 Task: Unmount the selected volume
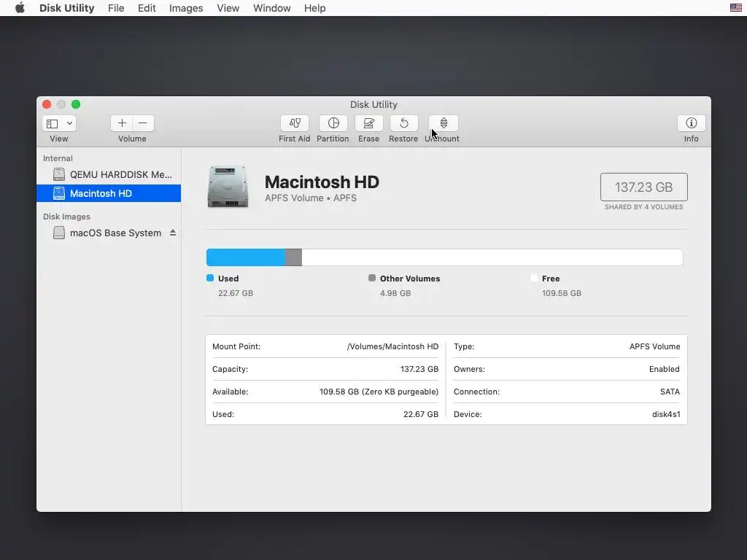click(x=443, y=123)
